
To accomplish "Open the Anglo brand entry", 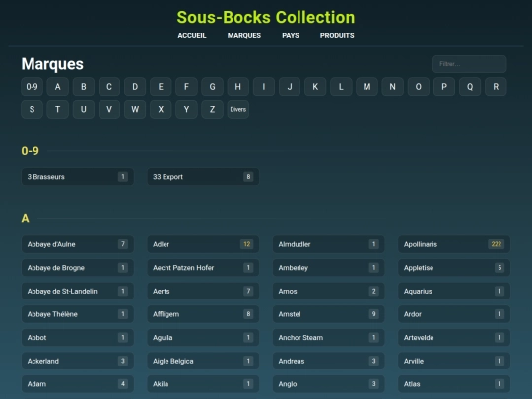I will coord(329,384).
